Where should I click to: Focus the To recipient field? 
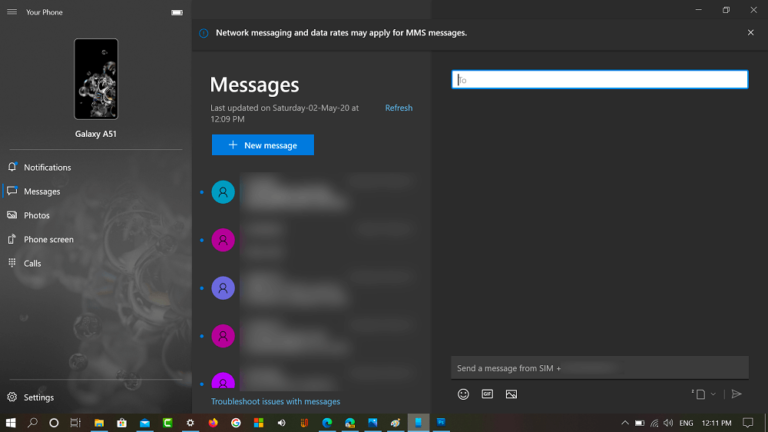[x=600, y=80]
